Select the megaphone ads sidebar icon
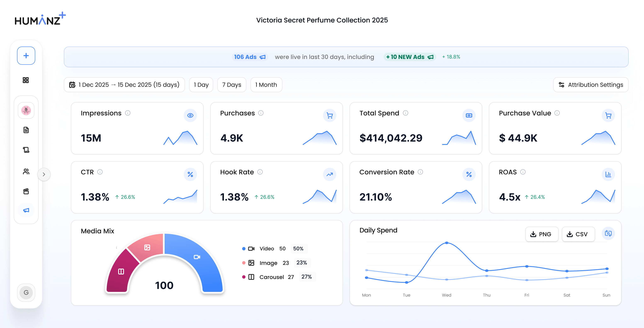The width and height of the screenshot is (644, 328). pos(26,210)
